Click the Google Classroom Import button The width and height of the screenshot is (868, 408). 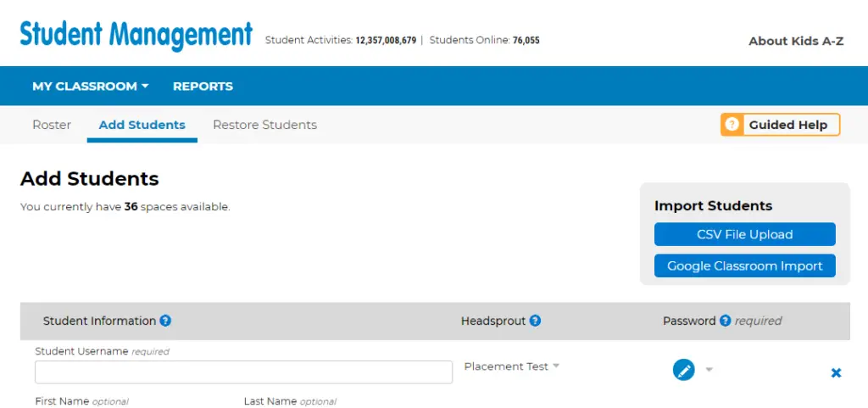(x=744, y=265)
